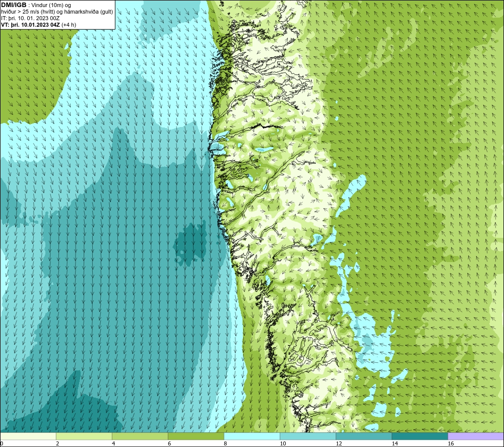The height and width of the screenshot is (447, 504).
Task: Click the "Vindur (10m) og" header text
Action: pos(51,6)
